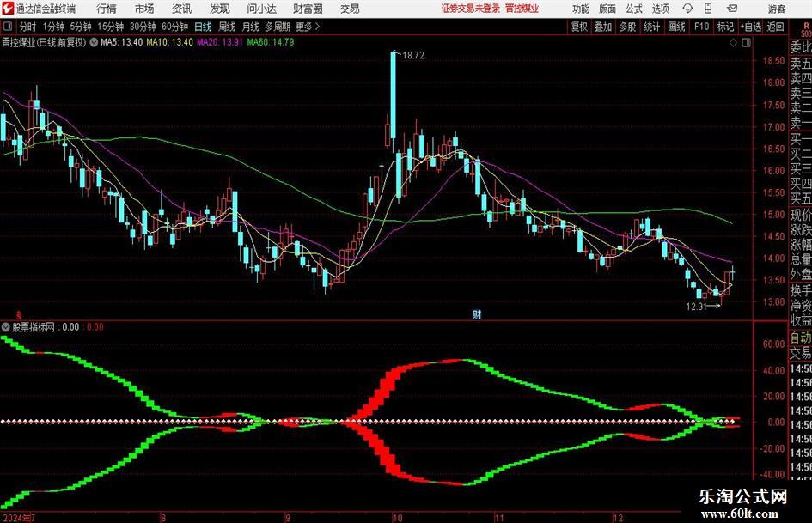
Task: Click the red 晋控煤业 title text
Action: (522, 9)
